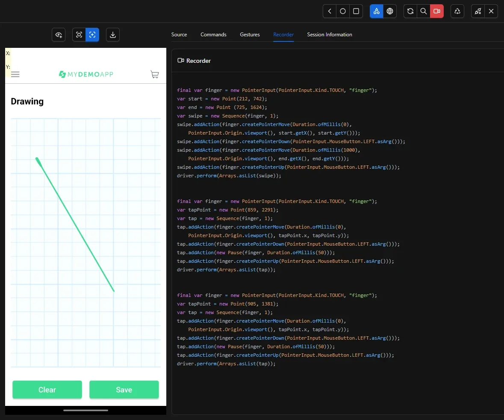Open the device App Switcher square button
504x420 pixels.
[x=356, y=11]
